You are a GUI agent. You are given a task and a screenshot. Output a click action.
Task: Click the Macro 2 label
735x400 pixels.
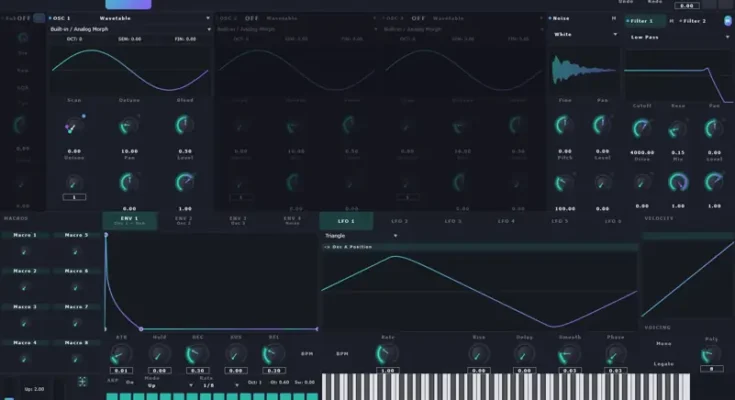tap(24, 271)
